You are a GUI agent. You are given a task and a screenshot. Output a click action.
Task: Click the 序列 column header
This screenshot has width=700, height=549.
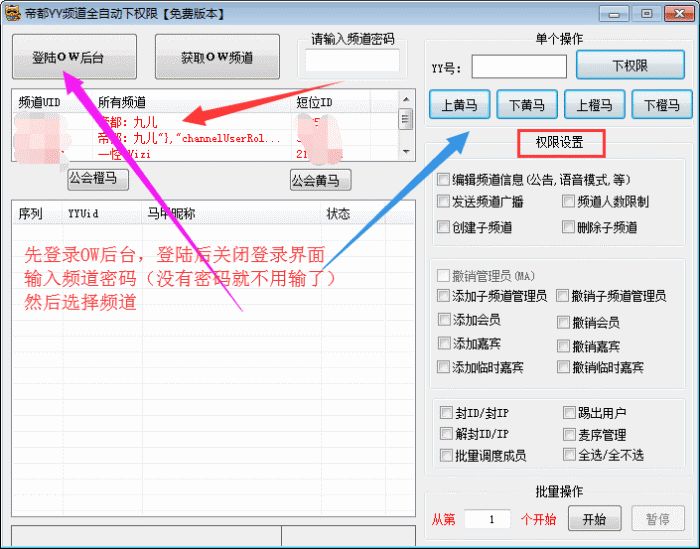coord(38,214)
